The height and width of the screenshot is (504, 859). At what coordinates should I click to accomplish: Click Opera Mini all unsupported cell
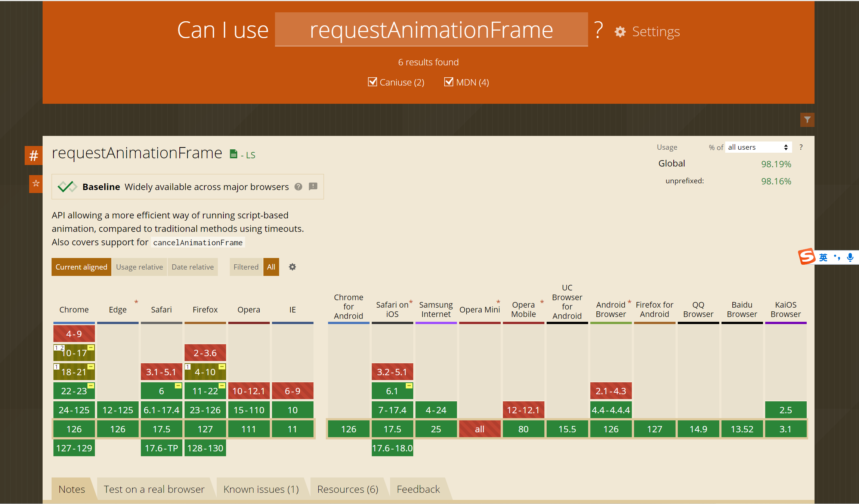(x=480, y=429)
